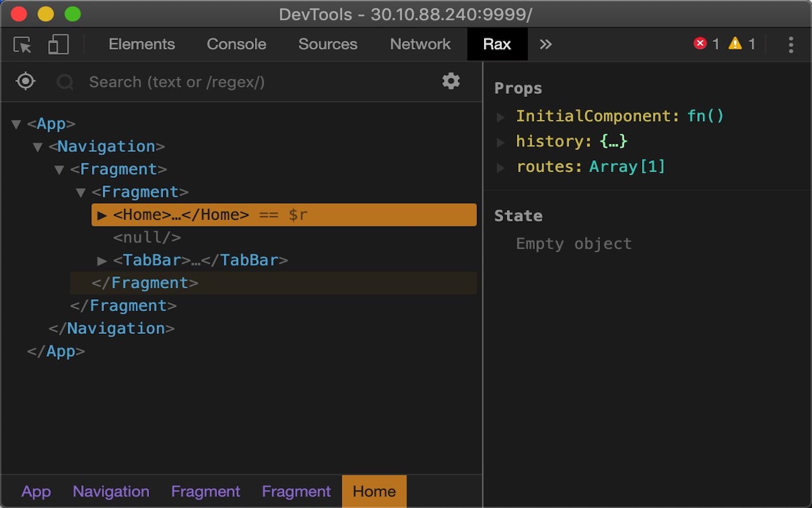Expand the history props object
The image size is (812, 508).
[x=501, y=142]
